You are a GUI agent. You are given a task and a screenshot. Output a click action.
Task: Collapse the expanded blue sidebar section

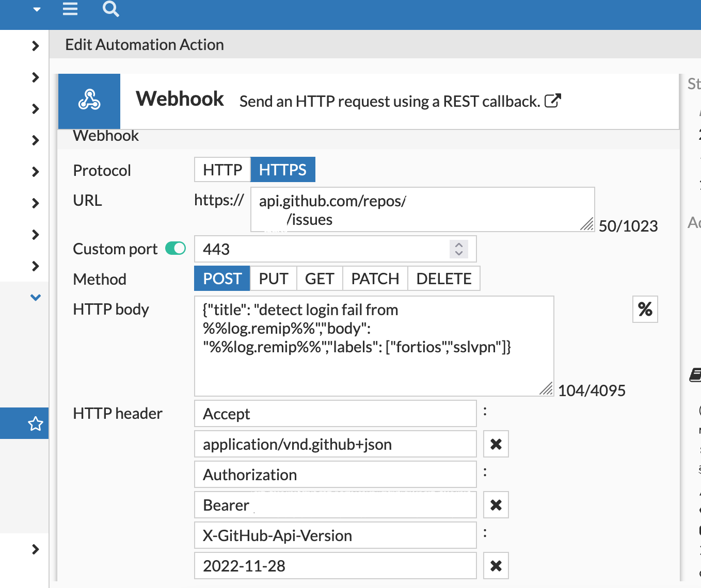[x=35, y=297]
